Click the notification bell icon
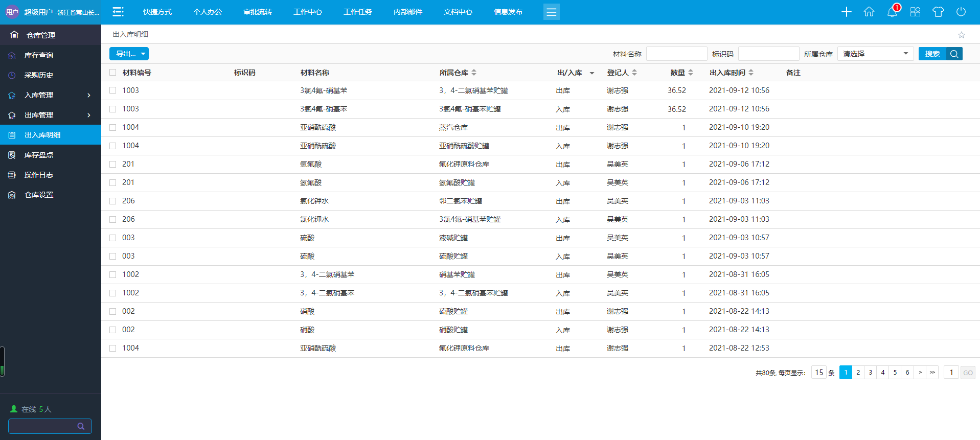 click(x=892, y=12)
